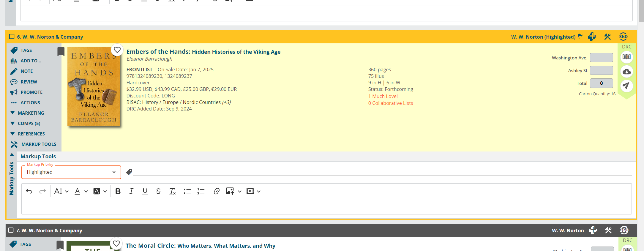Viewport: 644px width, 251px height.
Task: Toggle strikethrough in title 6 markup editor
Action: click(158, 191)
